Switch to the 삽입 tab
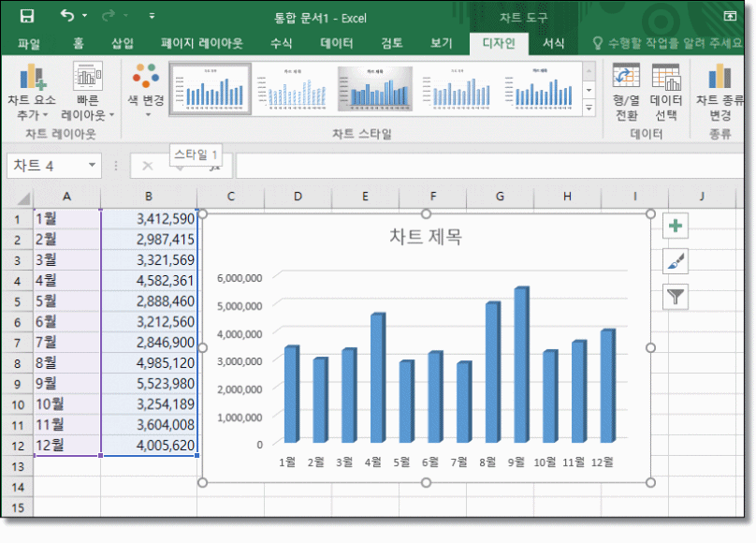The width and height of the screenshot is (756, 543). (x=123, y=44)
